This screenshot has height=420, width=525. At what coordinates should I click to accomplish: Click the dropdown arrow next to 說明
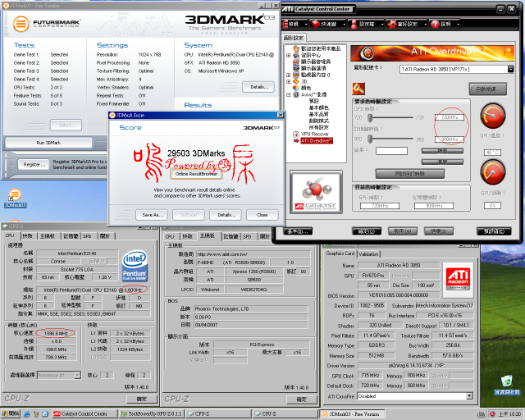458,24
